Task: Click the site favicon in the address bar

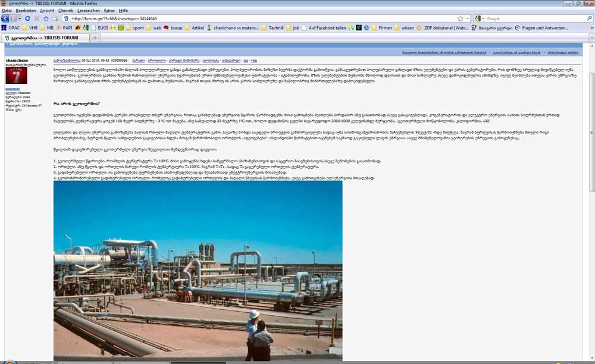Action: pos(65,18)
